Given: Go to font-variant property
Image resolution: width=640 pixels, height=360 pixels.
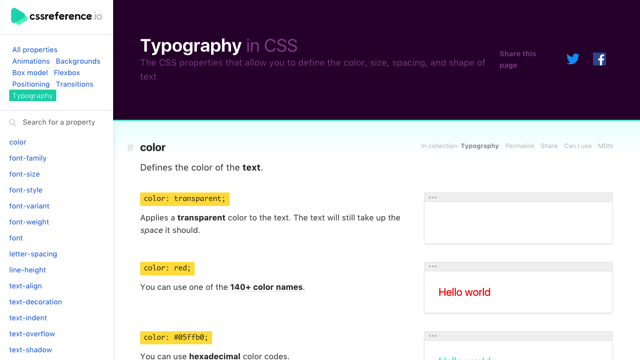Looking at the screenshot, I should coord(29,206).
